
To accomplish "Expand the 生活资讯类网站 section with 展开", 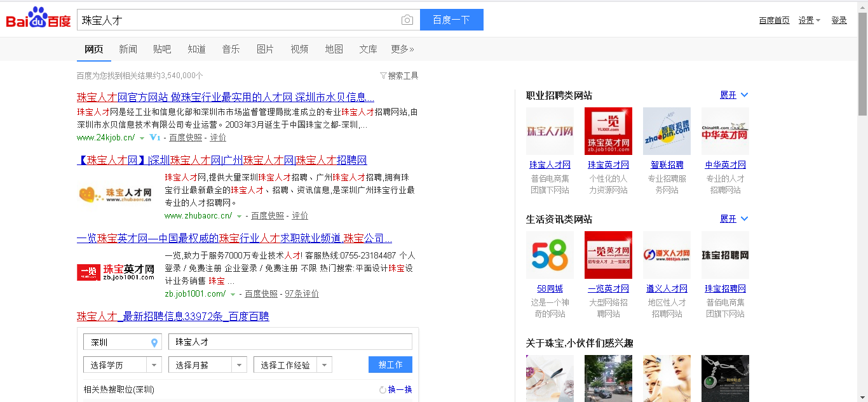I will (x=734, y=218).
